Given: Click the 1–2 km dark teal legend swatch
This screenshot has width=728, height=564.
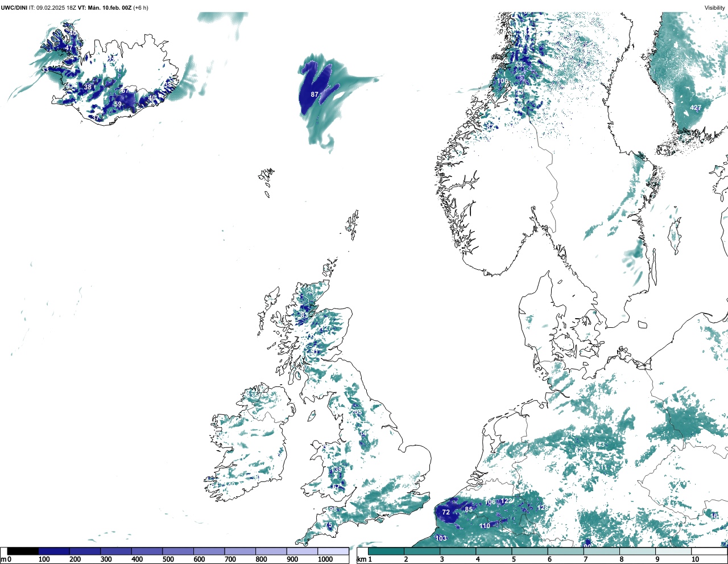Looking at the screenshot, I should pyautogui.click(x=386, y=551).
